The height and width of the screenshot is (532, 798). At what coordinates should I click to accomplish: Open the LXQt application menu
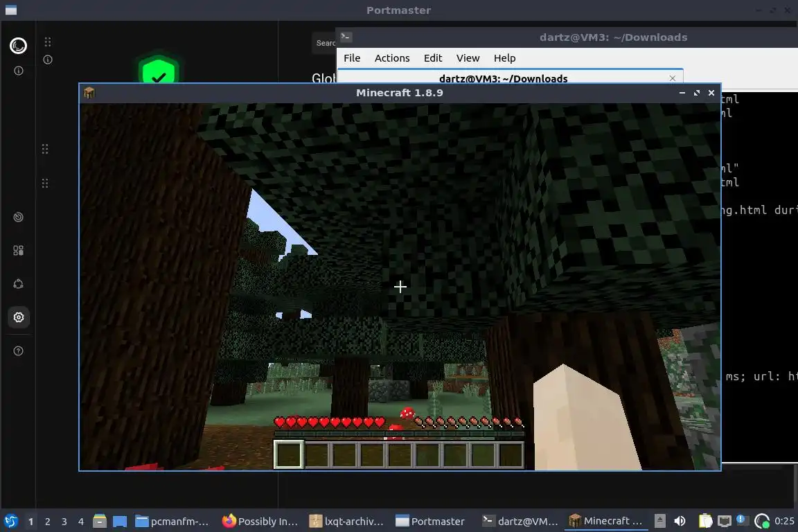click(10, 522)
